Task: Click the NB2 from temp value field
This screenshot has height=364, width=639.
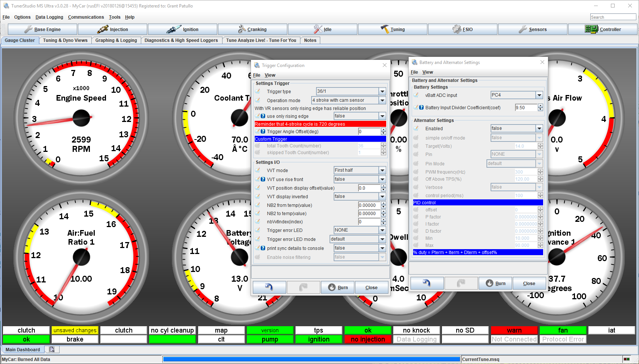Action: click(369, 205)
